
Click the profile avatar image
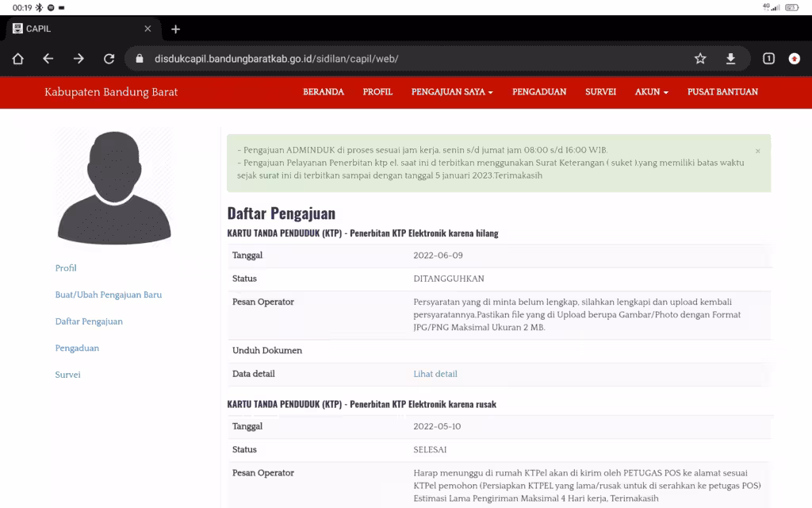(114, 187)
